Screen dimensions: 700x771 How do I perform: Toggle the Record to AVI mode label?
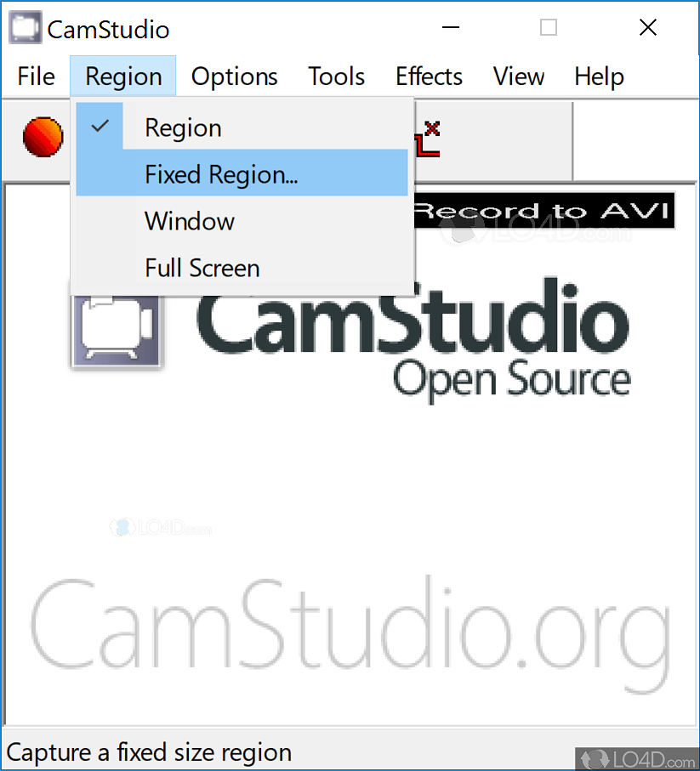tap(544, 212)
